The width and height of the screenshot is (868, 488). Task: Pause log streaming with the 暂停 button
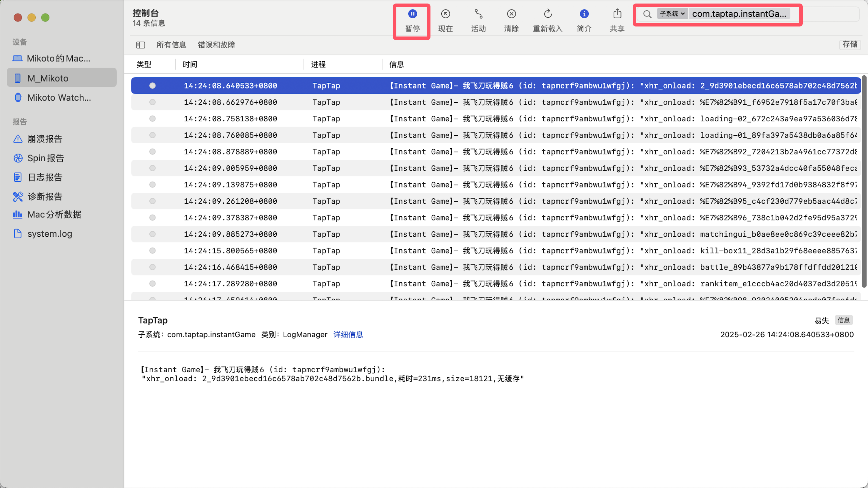412,21
